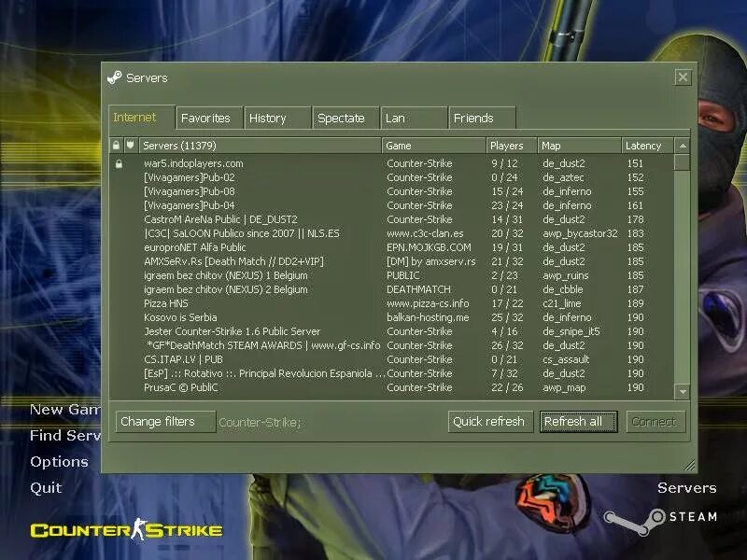Open the History tab
Viewport: 747px width, 560px height.
(277, 118)
